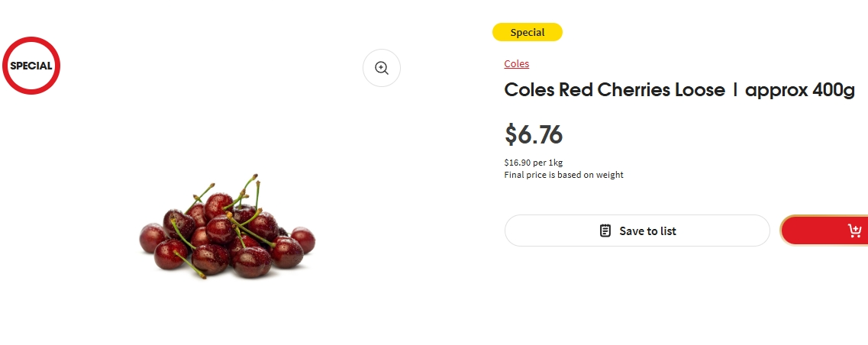Click the Final price is based on weight note

[563, 175]
